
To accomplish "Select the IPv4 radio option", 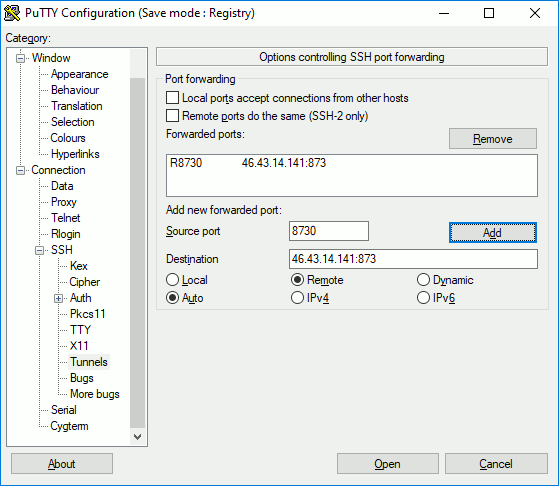I will click(x=297, y=298).
